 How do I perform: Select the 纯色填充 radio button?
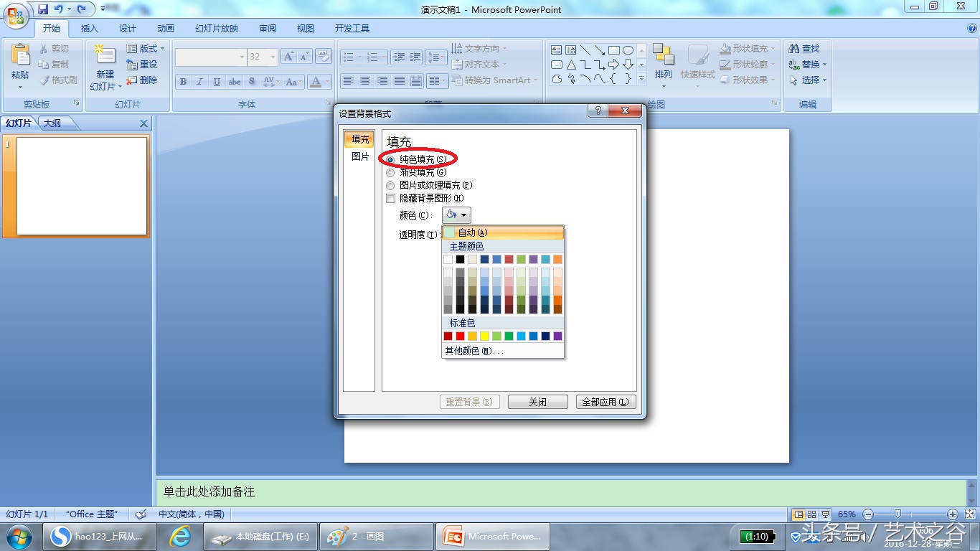[x=390, y=159]
